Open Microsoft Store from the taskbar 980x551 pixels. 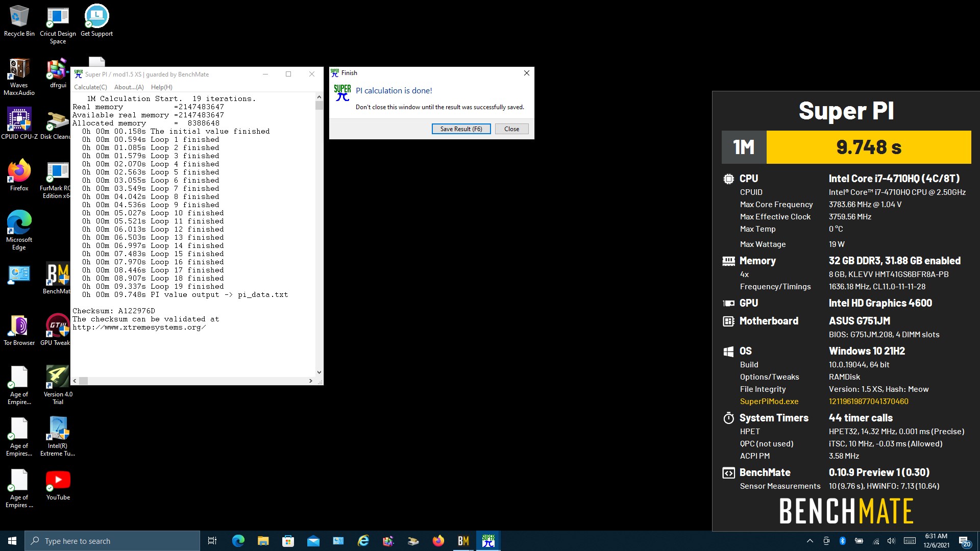pos(288,541)
